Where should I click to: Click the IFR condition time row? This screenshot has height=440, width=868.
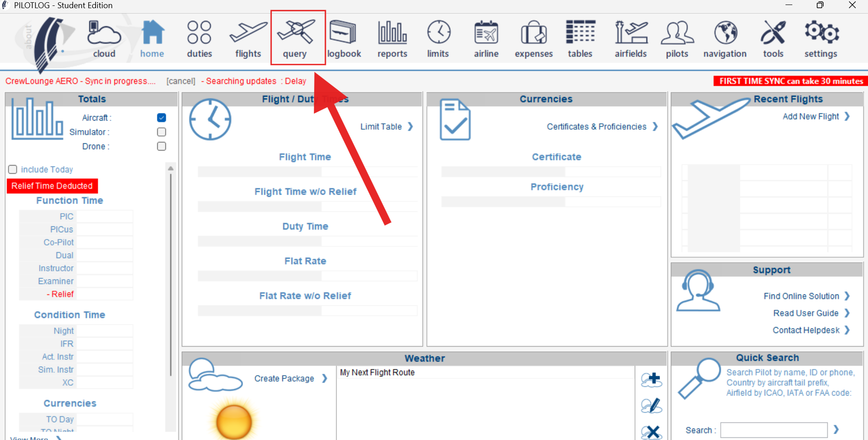(76, 344)
